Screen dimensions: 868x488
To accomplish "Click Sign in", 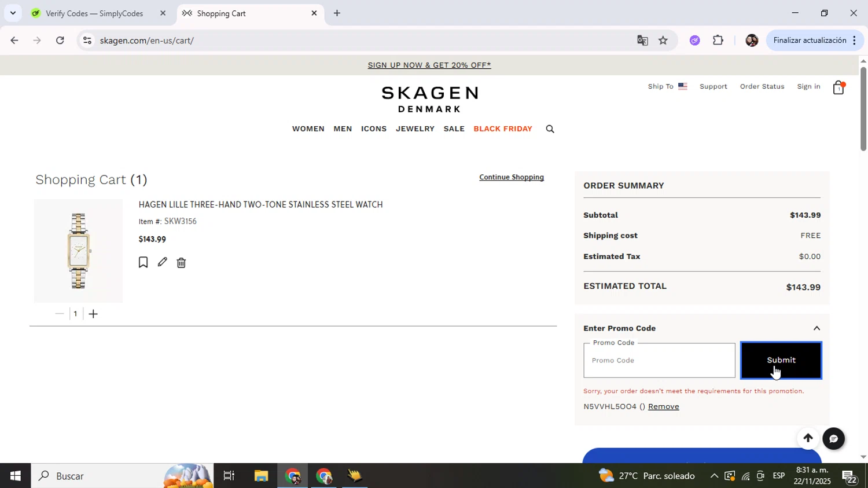I will [x=808, y=86].
